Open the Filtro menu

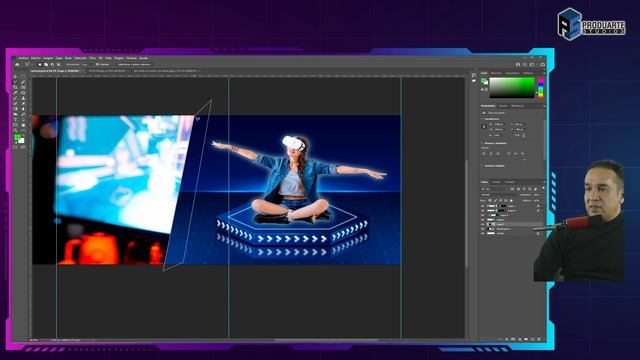coord(92,58)
